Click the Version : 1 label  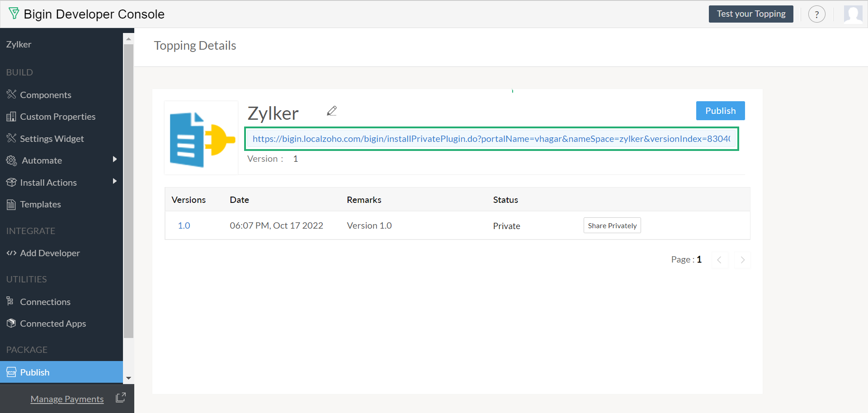point(273,159)
